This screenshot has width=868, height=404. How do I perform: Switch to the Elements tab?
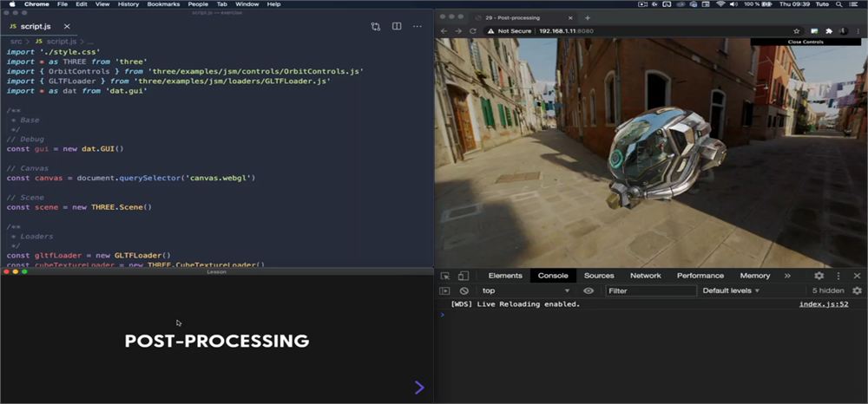[x=505, y=276]
